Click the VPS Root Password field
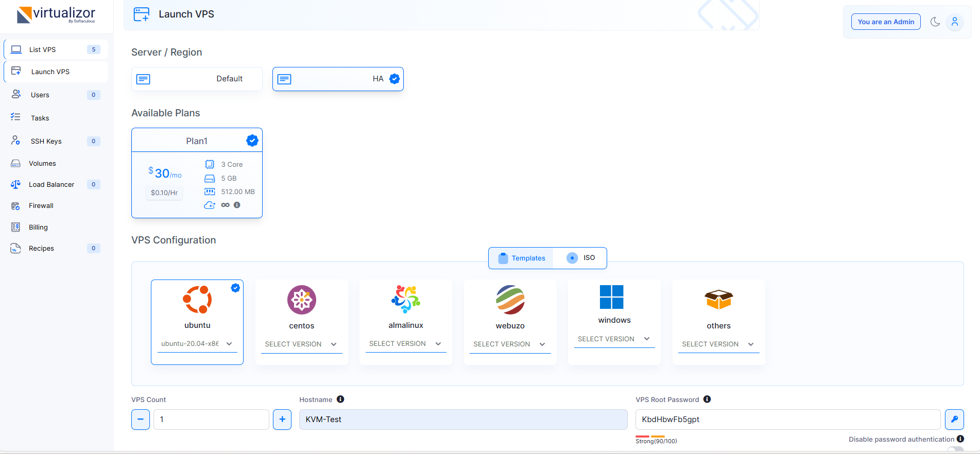Viewport: 980px width, 454px height. [788, 420]
